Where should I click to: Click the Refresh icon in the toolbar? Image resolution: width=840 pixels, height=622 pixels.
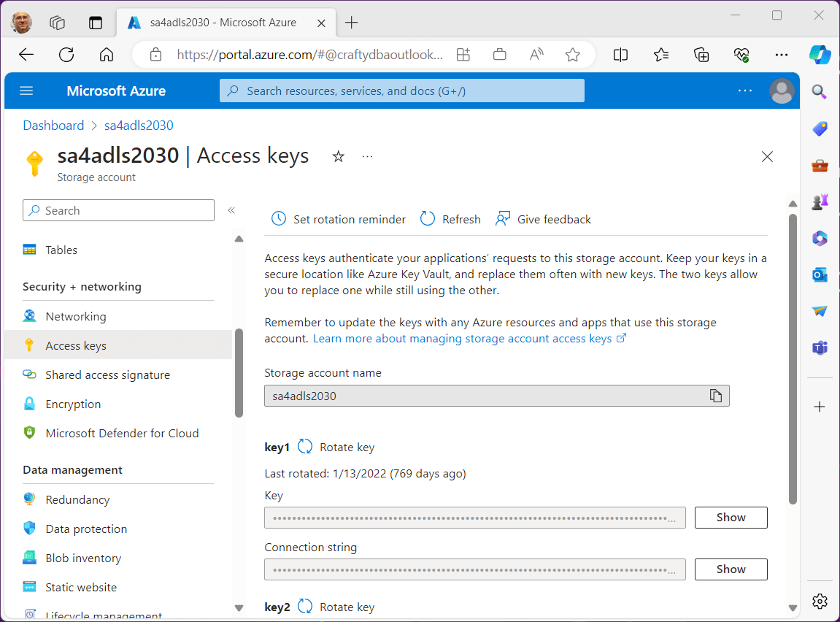click(x=428, y=219)
